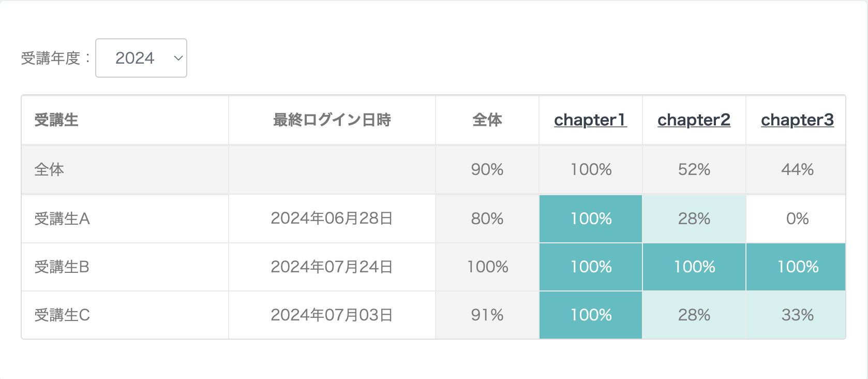The height and width of the screenshot is (379, 868).
Task: Click 受講生A's chapter3 0% cell
Action: pyautogui.click(x=797, y=218)
